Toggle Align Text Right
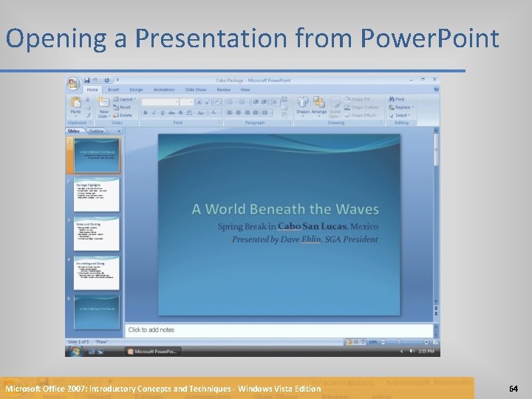 click(248, 112)
